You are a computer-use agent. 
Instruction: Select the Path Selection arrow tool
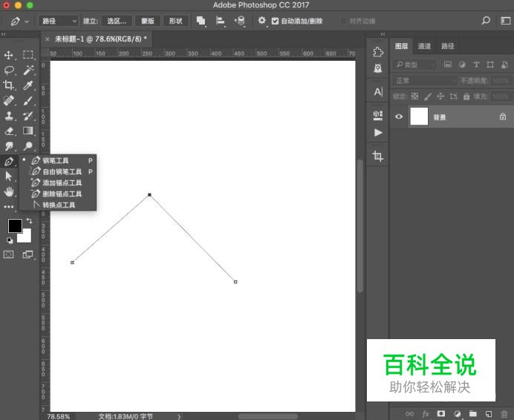[x=8, y=177]
